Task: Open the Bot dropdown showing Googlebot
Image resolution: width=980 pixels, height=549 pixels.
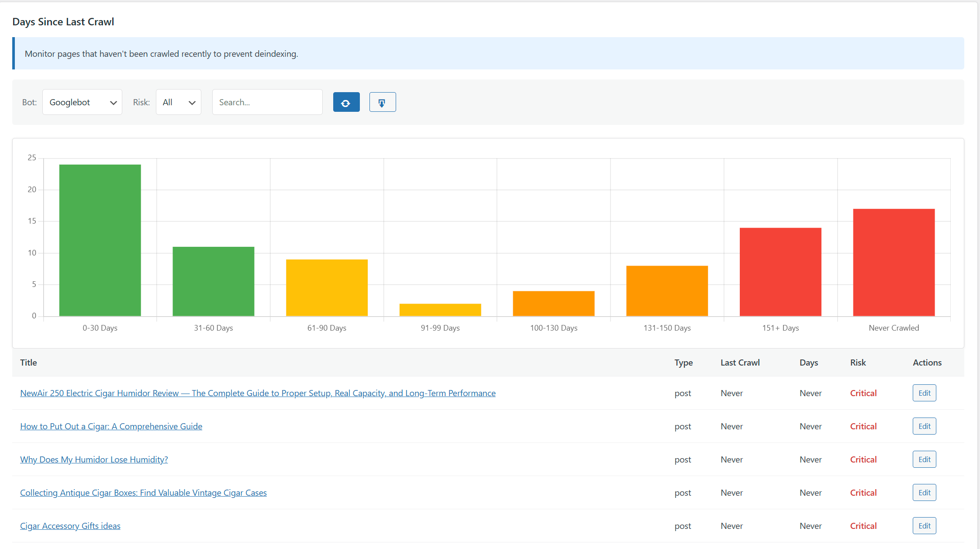Action: pos(82,102)
